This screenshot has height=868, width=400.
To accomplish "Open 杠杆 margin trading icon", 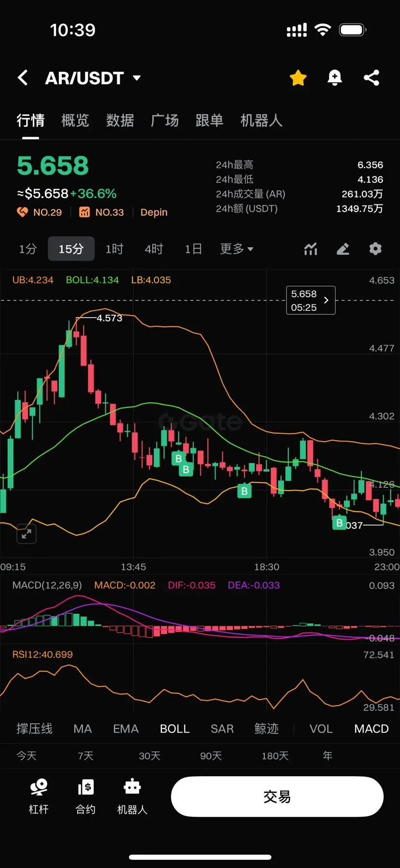I will tap(39, 796).
